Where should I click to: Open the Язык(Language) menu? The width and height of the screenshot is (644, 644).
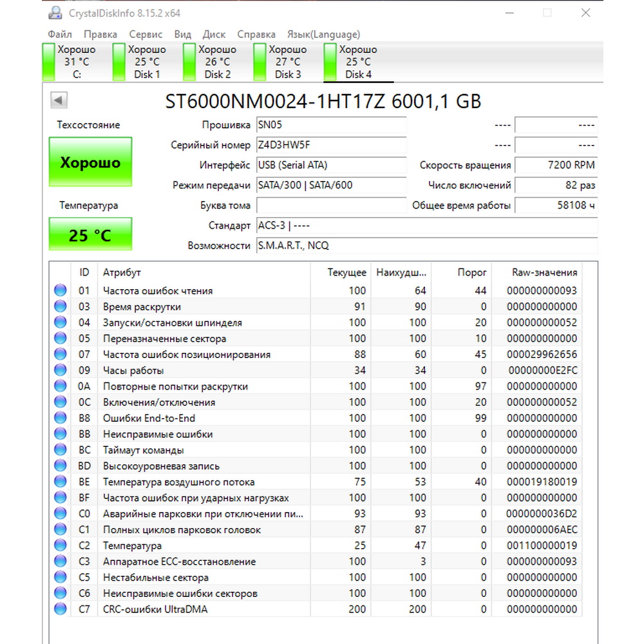click(x=323, y=34)
